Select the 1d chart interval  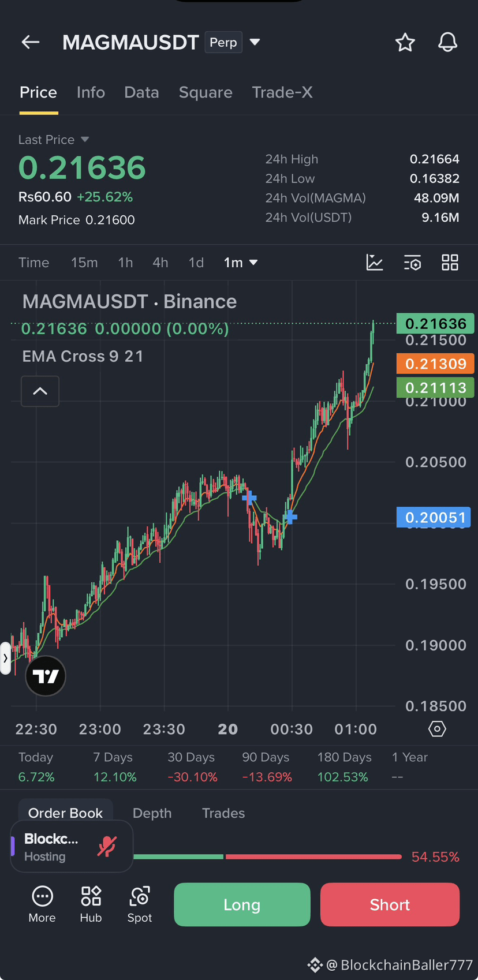point(196,263)
